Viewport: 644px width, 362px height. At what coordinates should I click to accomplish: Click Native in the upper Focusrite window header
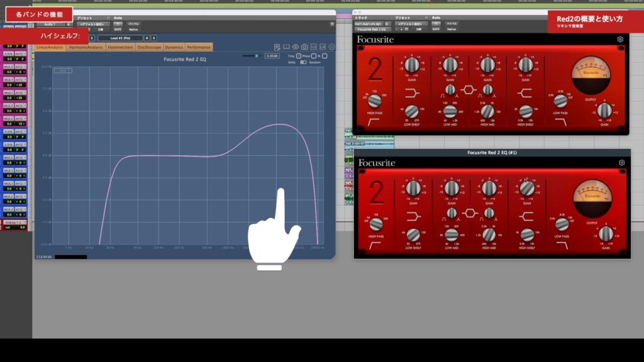(452, 29)
